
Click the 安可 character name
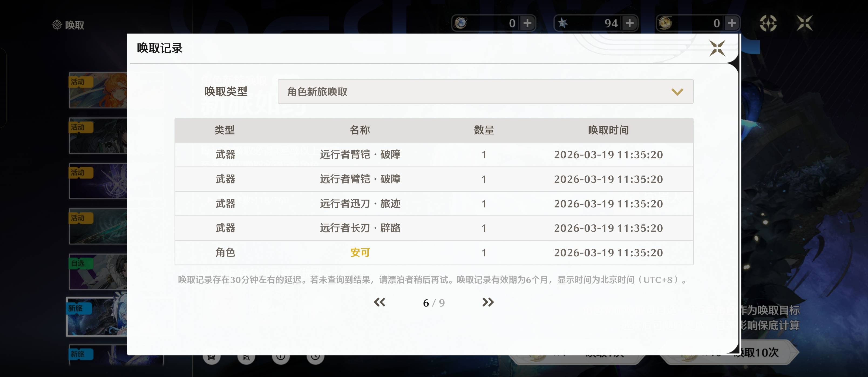360,253
